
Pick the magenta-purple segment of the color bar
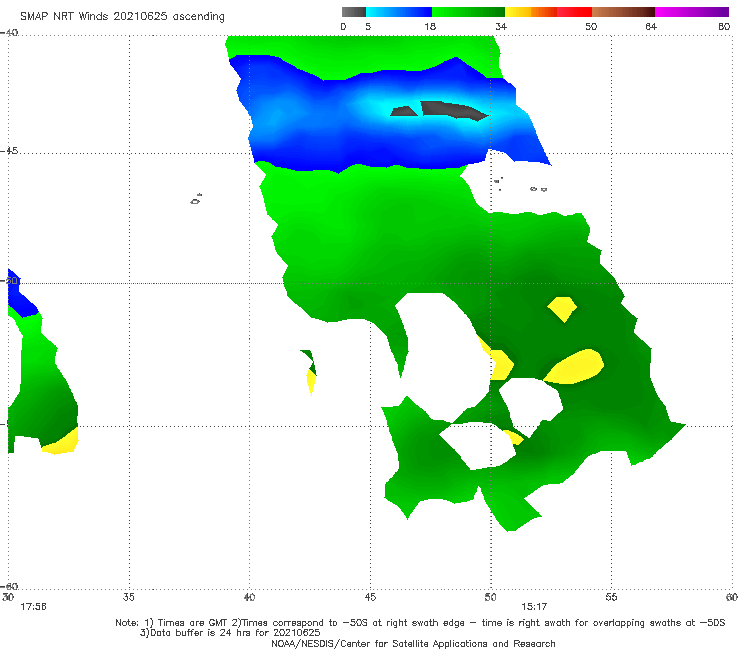[x=692, y=12]
